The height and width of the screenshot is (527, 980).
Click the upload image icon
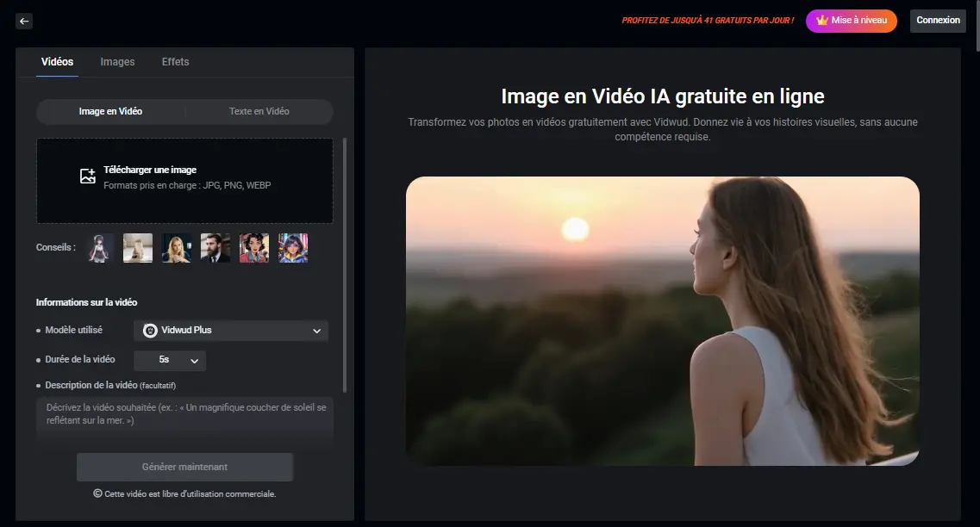pyautogui.click(x=87, y=177)
